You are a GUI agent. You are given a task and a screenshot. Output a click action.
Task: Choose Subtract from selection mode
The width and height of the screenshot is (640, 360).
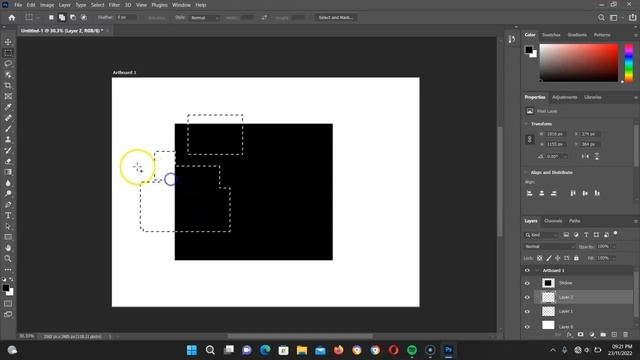pos(73,18)
